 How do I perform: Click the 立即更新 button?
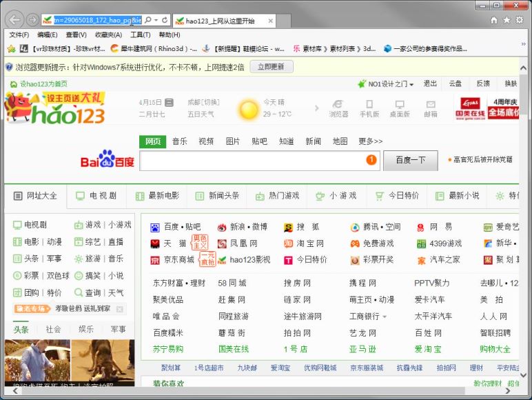pyautogui.click(x=271, y=67)
